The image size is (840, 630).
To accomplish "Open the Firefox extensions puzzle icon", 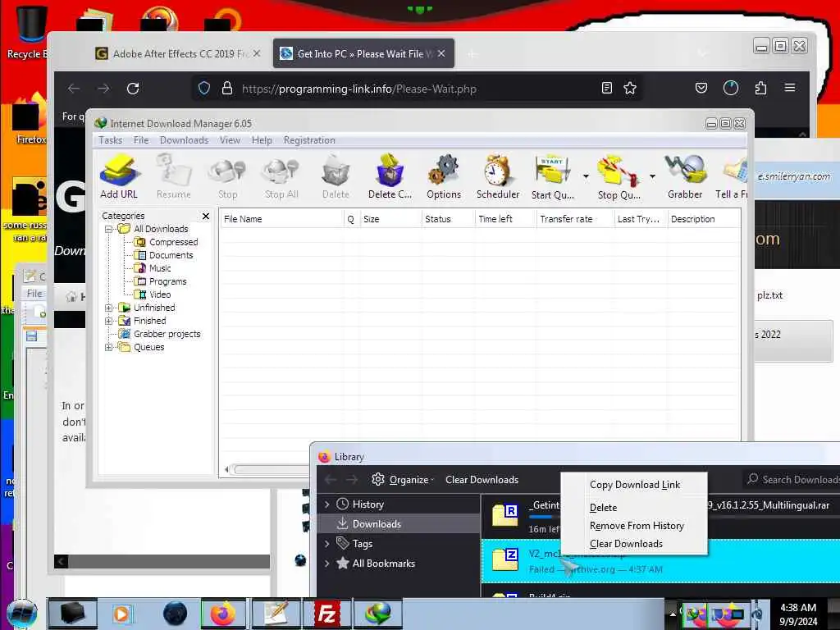I will click(760, 88).
